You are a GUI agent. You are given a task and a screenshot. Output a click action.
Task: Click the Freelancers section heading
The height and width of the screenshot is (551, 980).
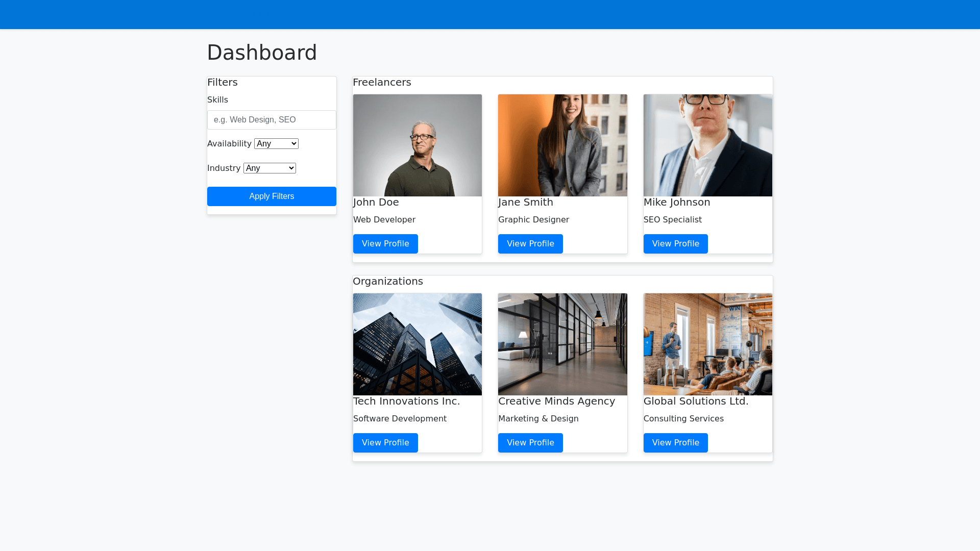pos(382,82)
